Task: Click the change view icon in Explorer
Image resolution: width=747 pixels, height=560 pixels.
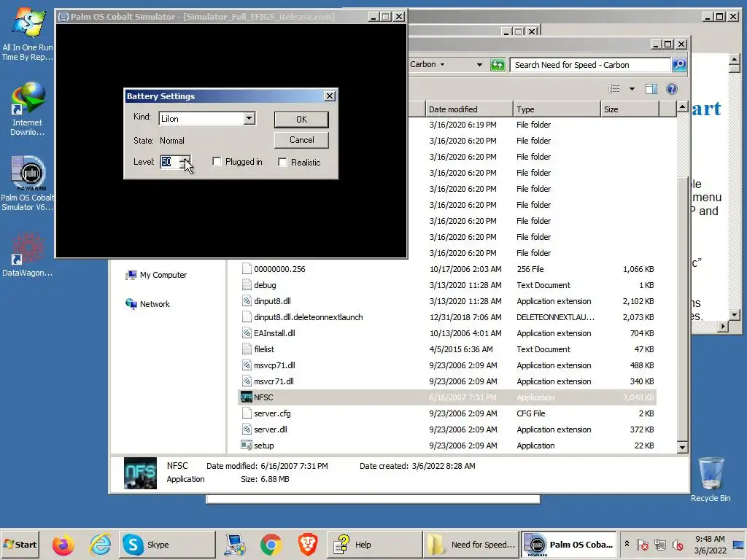Action: pyautogui.click(x=614, y=89)
